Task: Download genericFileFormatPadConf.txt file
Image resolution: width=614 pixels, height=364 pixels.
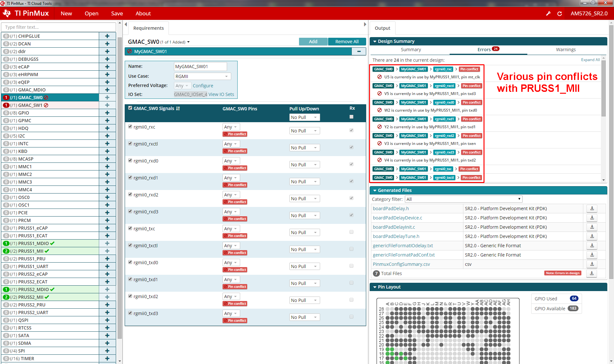Action: pos(592,255)
